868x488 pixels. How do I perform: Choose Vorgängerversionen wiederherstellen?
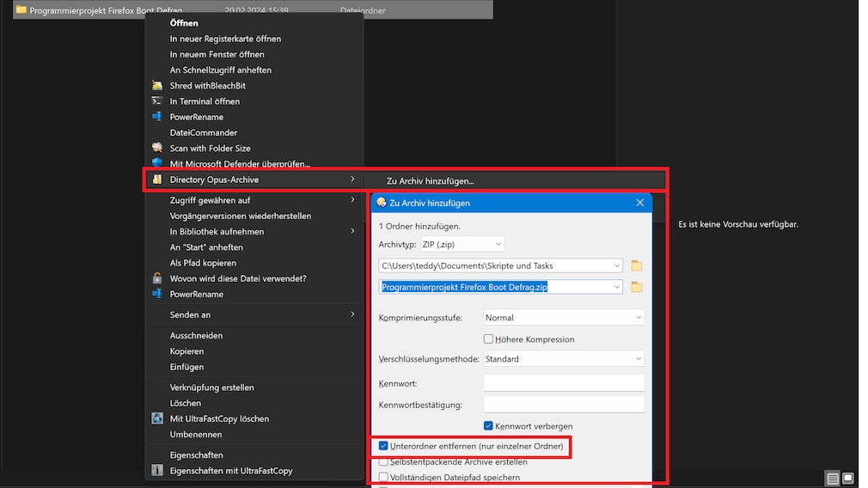[x=241, y=216]
